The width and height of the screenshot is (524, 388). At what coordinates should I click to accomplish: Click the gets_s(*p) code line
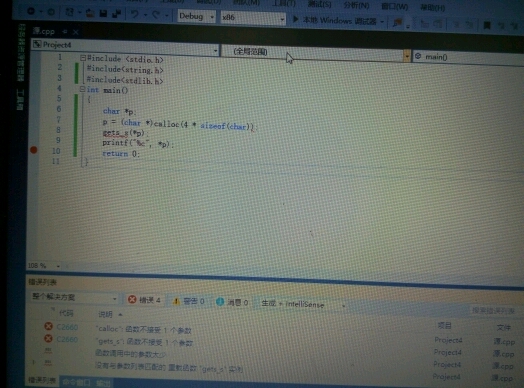pos(125,133)
